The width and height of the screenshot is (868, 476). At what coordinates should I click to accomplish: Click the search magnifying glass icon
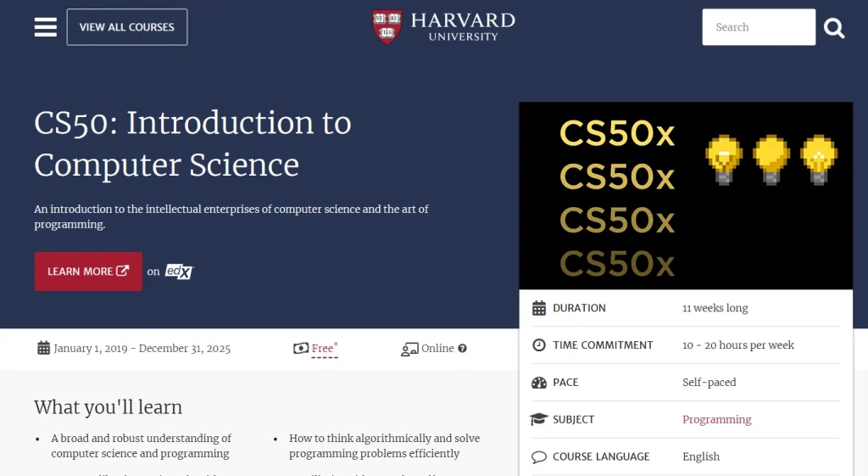[834, 28]
